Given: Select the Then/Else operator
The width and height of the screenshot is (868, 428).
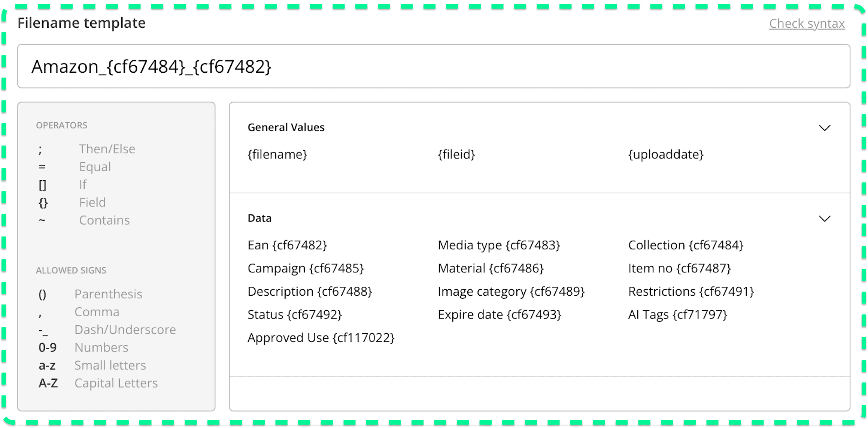Looking at the screenshot, I should click(107, 149).
